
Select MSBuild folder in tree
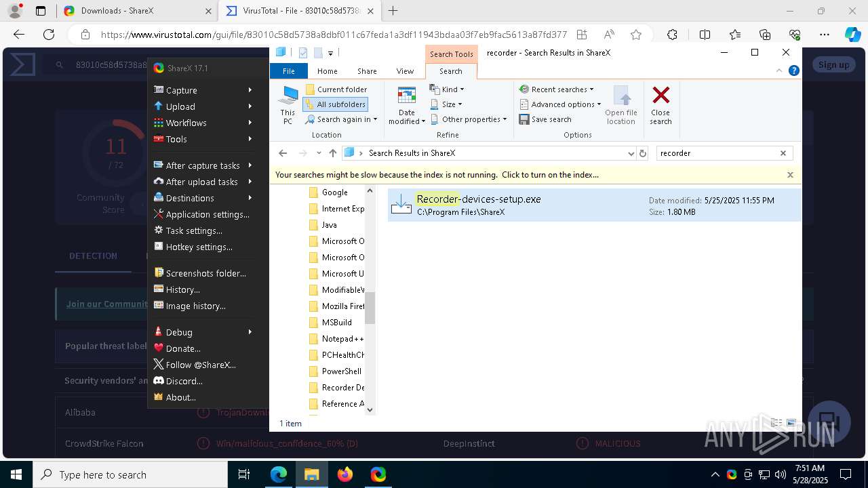(336, 323)
